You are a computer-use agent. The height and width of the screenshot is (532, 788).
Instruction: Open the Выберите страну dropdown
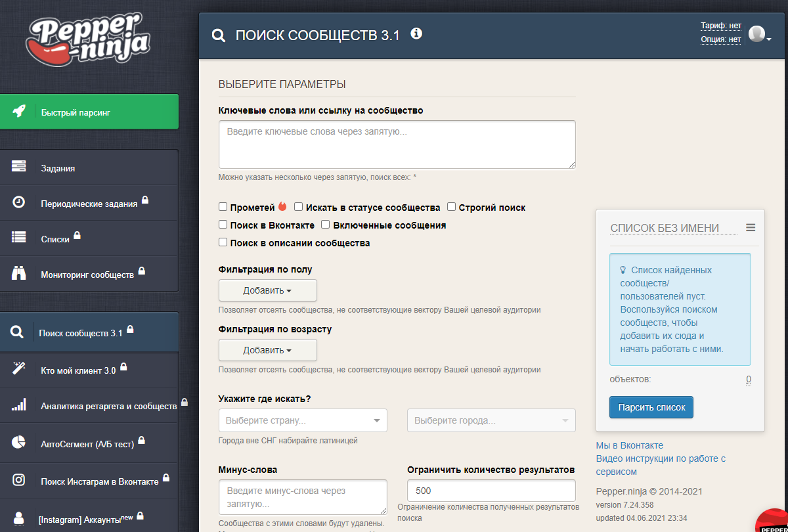303,420
